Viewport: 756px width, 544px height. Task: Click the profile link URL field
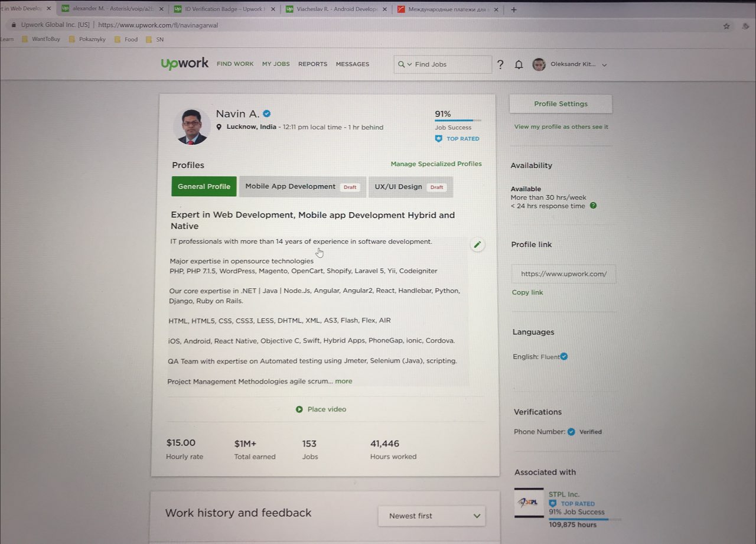[563, 274]
